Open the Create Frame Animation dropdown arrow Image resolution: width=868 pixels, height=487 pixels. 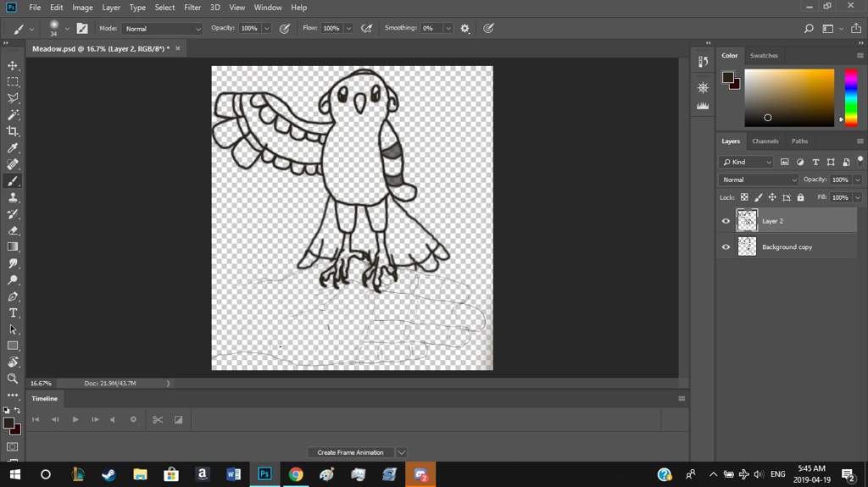click(401, 452)
